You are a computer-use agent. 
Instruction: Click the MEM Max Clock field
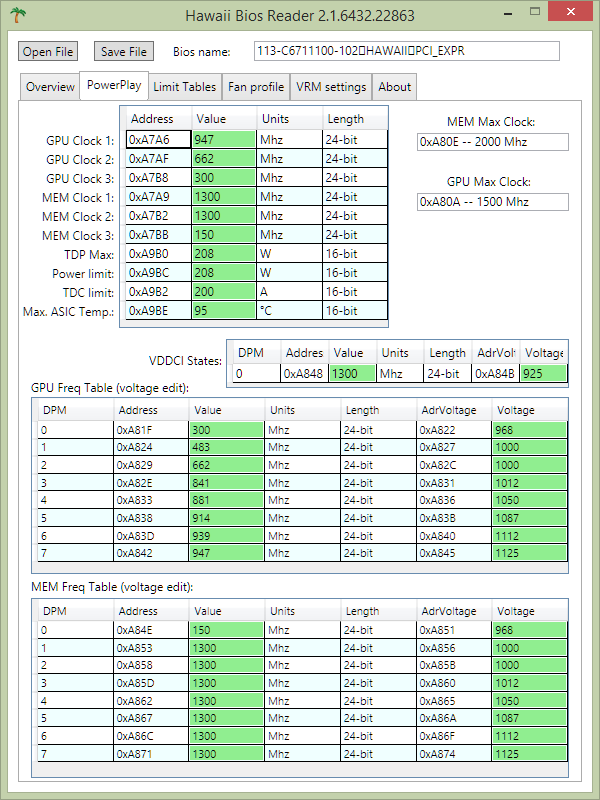click(492, 142)
